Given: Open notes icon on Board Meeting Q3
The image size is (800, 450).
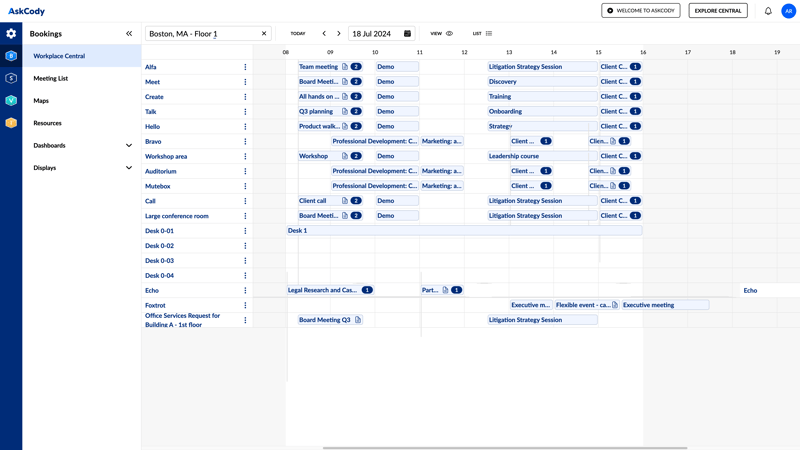Looking at the screenshot, I should point(358,320).
